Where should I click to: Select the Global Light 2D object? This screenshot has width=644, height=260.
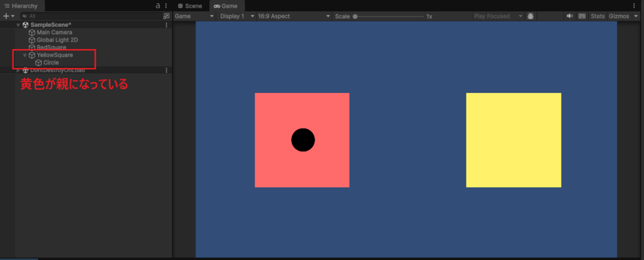coord(58,40)
